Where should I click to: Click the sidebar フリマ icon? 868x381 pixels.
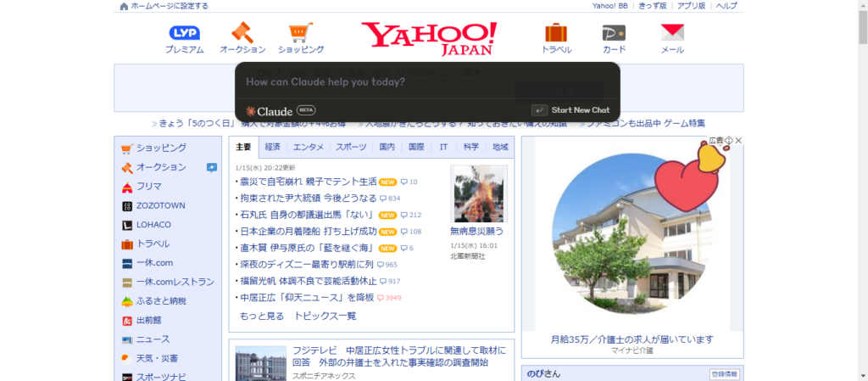point(127,187)
